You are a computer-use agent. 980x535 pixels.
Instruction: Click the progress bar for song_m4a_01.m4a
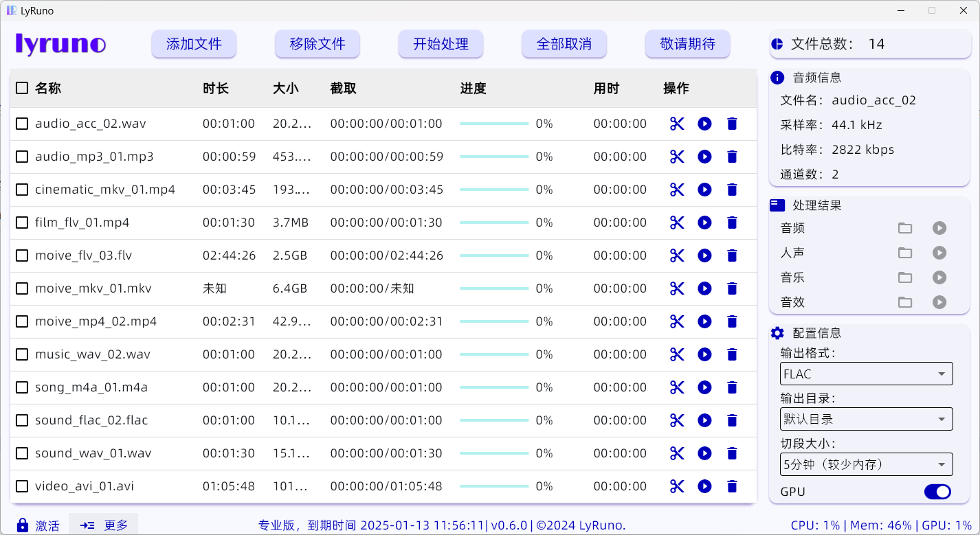494,387
